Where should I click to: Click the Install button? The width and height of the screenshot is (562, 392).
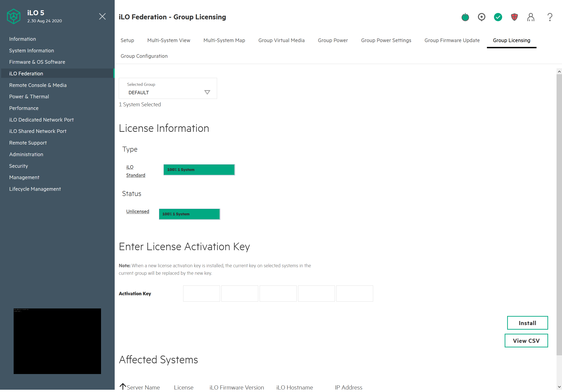pyautogui.click(x=527, y=323)
